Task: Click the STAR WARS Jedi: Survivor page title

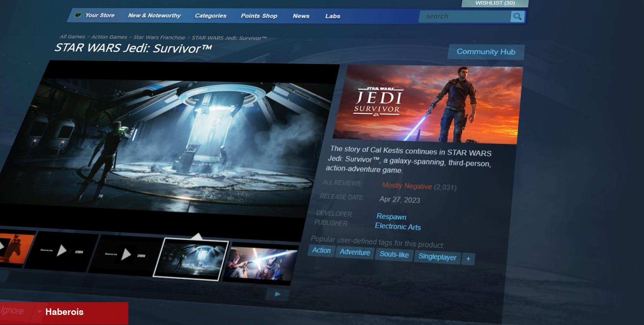Action: click(133, 48)
